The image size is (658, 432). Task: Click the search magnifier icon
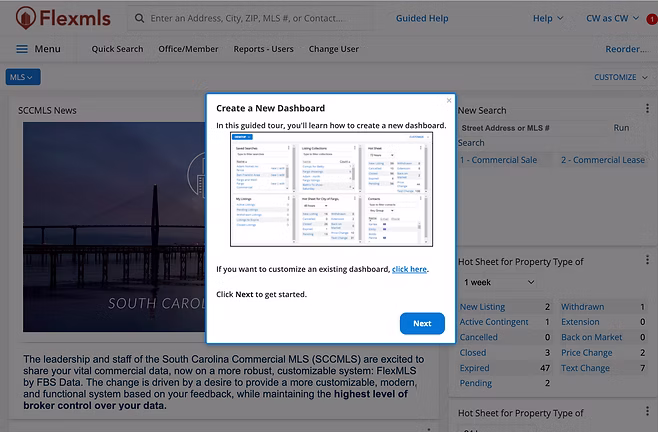[x=134, y=18]
